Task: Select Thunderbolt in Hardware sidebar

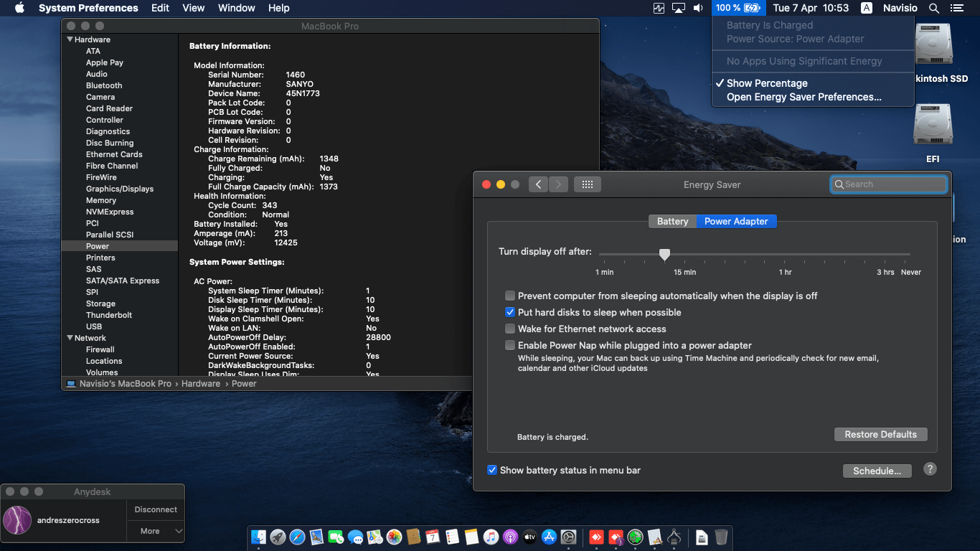Action: click(109, 315)
